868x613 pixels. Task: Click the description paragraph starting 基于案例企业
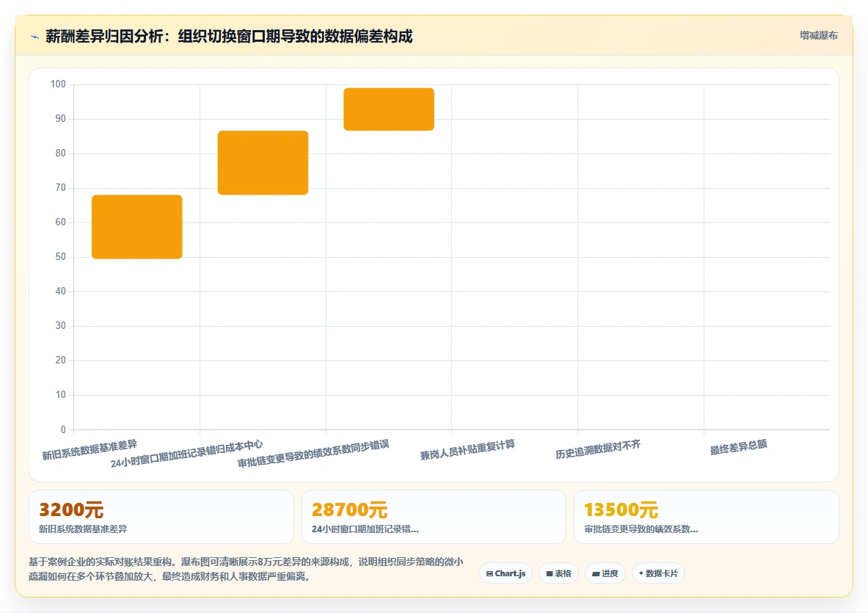click(x=247, y=569)
